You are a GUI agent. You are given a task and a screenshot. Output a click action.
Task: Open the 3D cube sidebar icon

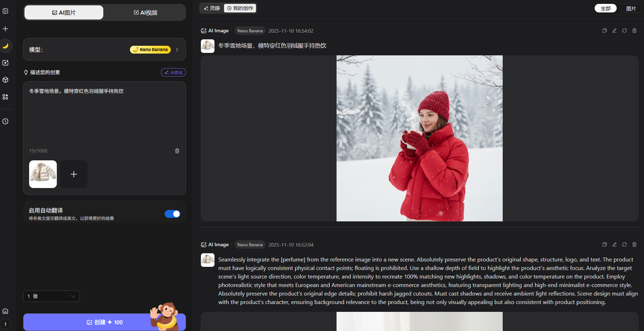click(5, 80)
